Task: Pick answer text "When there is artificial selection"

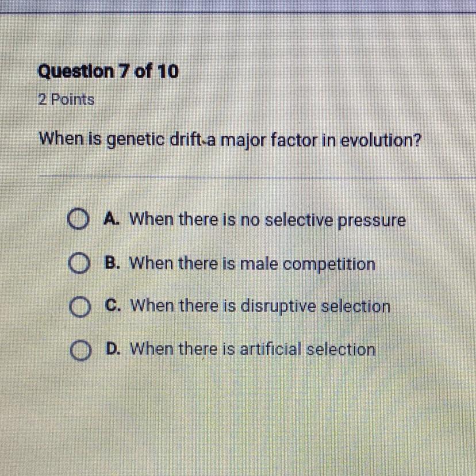Action: [253, 349]
